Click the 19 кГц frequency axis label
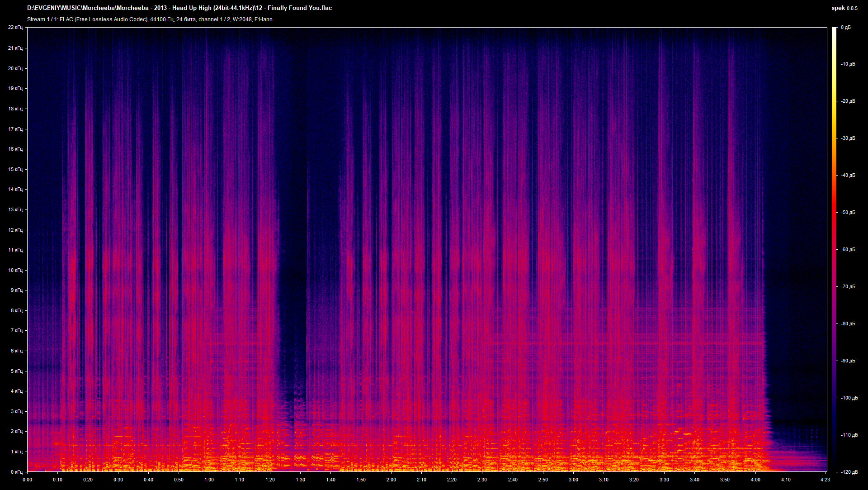The width and height of the screenshot is (868, 490). tap(15, 88)
